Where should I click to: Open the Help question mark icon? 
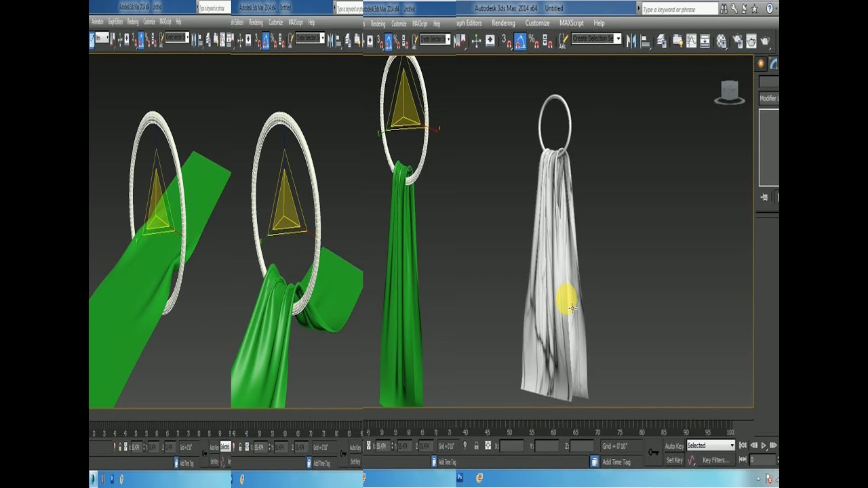coord(770,9)
